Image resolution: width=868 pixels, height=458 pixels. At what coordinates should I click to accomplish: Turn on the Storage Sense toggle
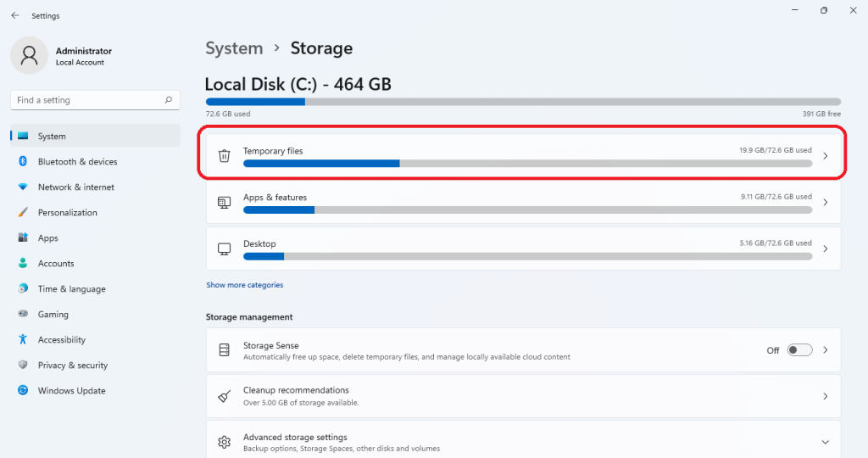tap(799, 350)
